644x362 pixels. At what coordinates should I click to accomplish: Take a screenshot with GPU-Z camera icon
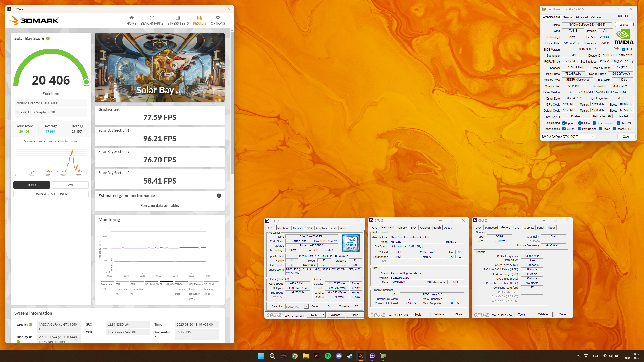click(620, 16)
